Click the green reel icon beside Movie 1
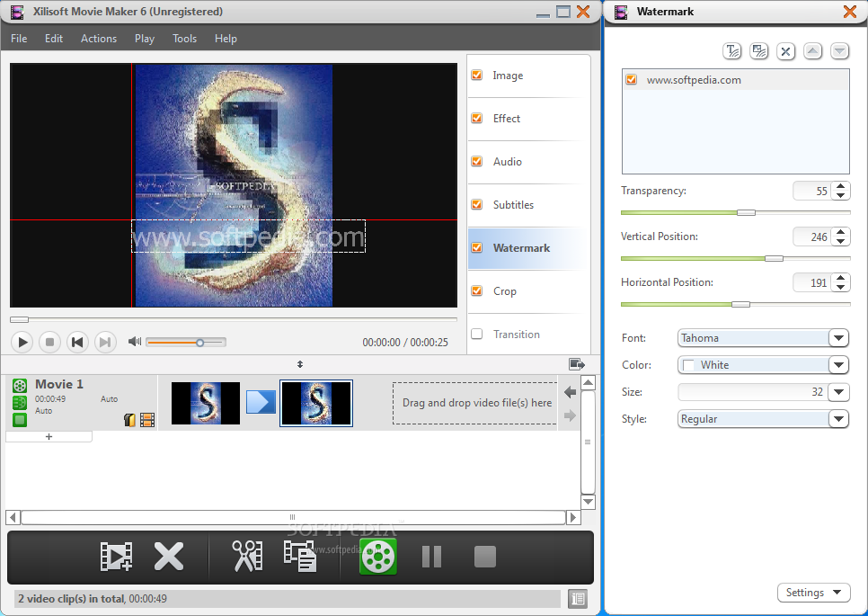 click(20, 386)
